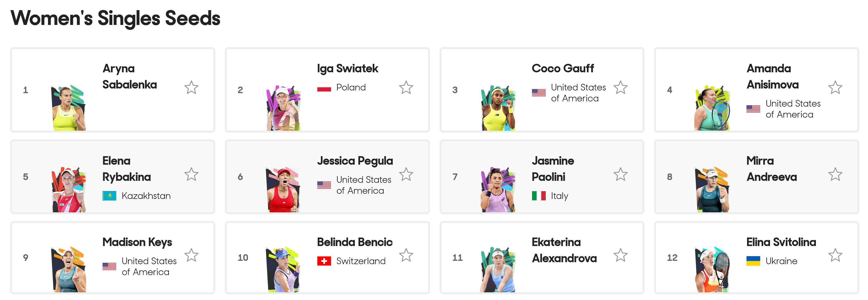868x300 pixels.
Task: Add Elina Svitolina to favorites via star
Action: point(835,255)
